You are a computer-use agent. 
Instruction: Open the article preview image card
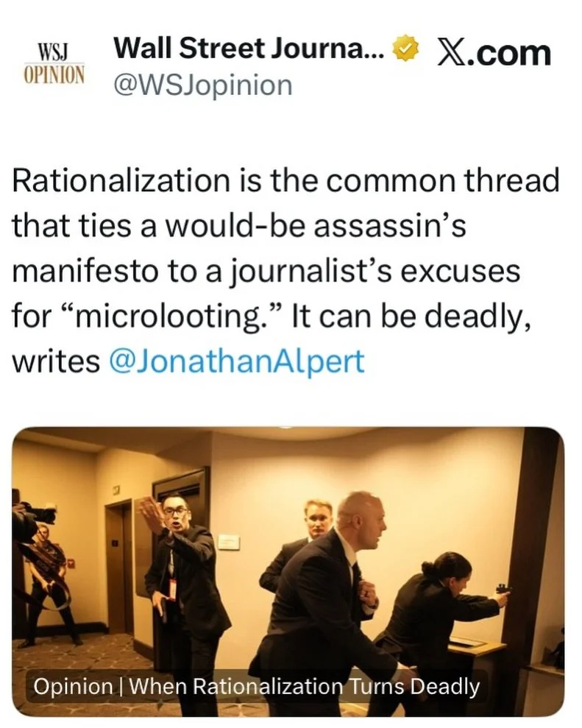(x=288, y=571)
